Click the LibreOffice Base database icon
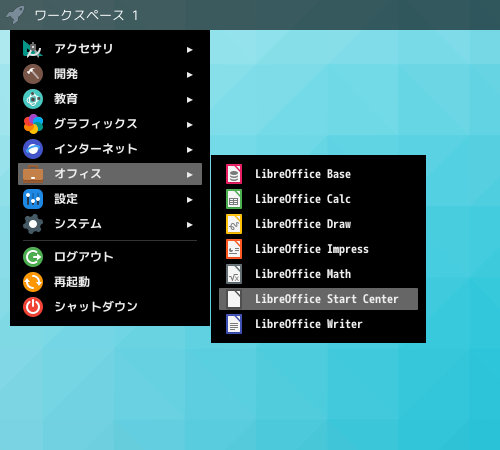 click(x=234, y=174)
